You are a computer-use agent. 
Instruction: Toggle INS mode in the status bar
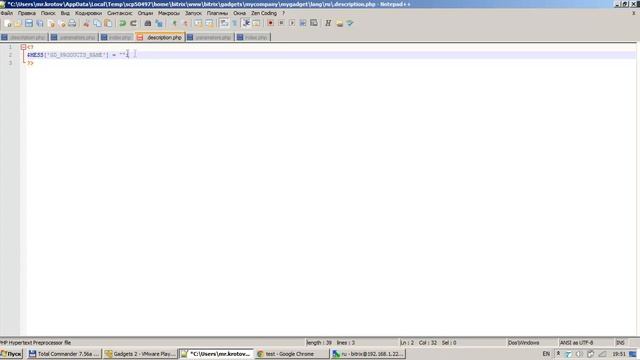[x=620, y=342]
